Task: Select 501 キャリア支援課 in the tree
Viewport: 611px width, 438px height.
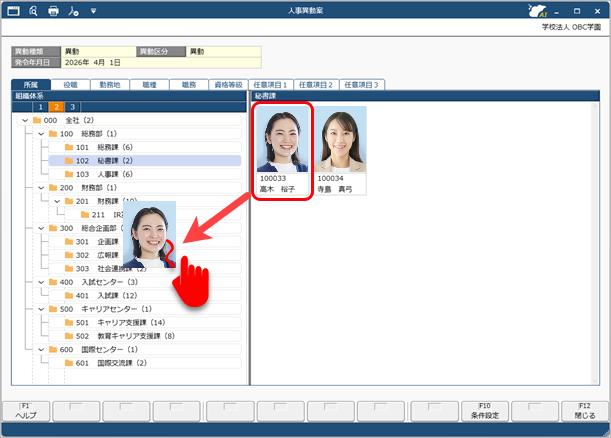Action: tap(145, 323)
